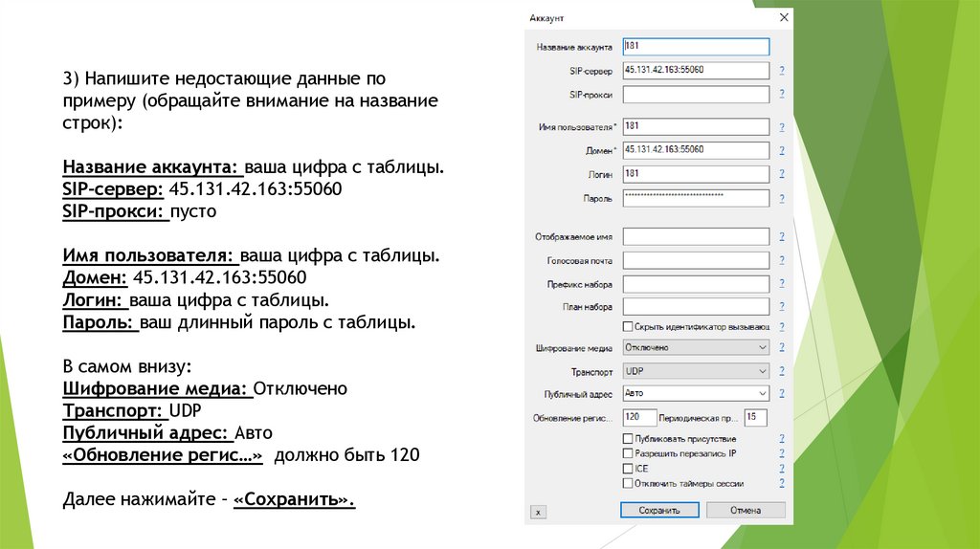Enable Отключить таймеры сессии checkbox
Viewport: 980px width, 549px height.
point(628,483)
